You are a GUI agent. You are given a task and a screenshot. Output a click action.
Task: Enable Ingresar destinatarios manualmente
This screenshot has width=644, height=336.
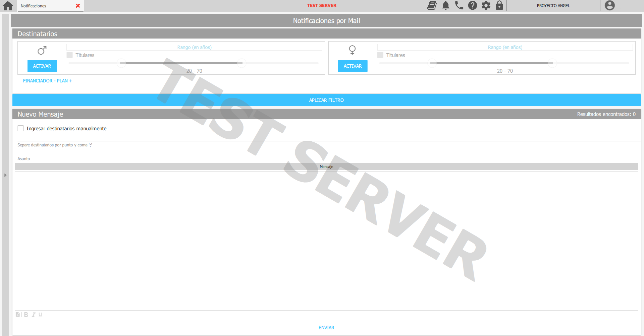[x=20, y=128]
